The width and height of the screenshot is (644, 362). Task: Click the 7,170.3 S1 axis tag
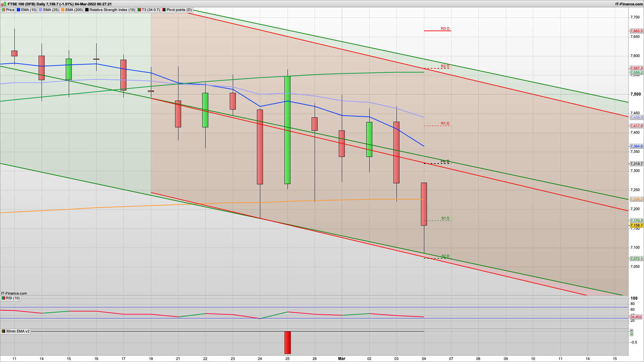pos(636,221)
